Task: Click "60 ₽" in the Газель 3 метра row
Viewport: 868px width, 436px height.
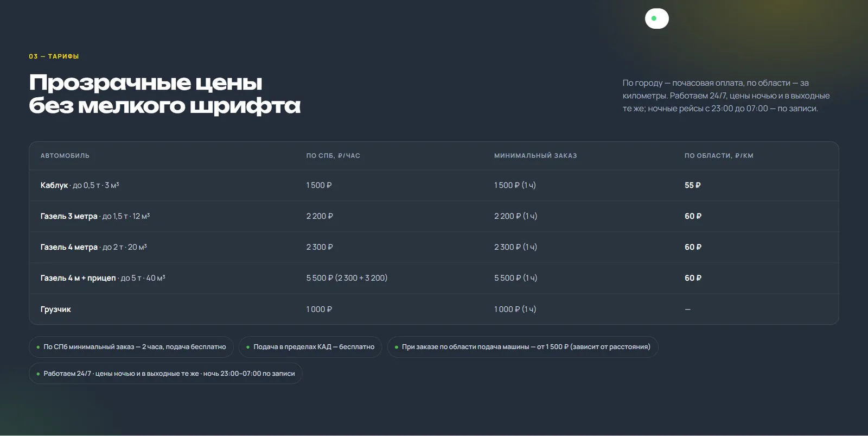Action: (x=693, y=216)
